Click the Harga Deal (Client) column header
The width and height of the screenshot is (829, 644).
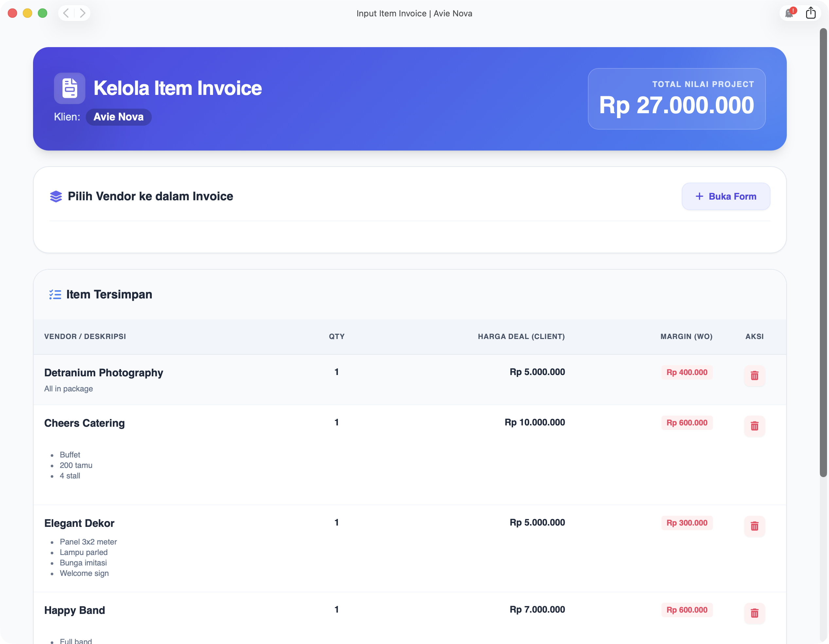[x=521, y=336]
